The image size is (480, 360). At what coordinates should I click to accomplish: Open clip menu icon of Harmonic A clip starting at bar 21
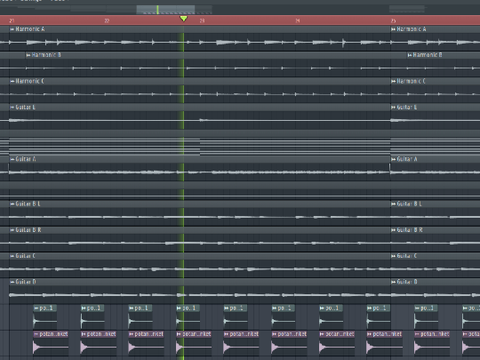coord(12,29)
